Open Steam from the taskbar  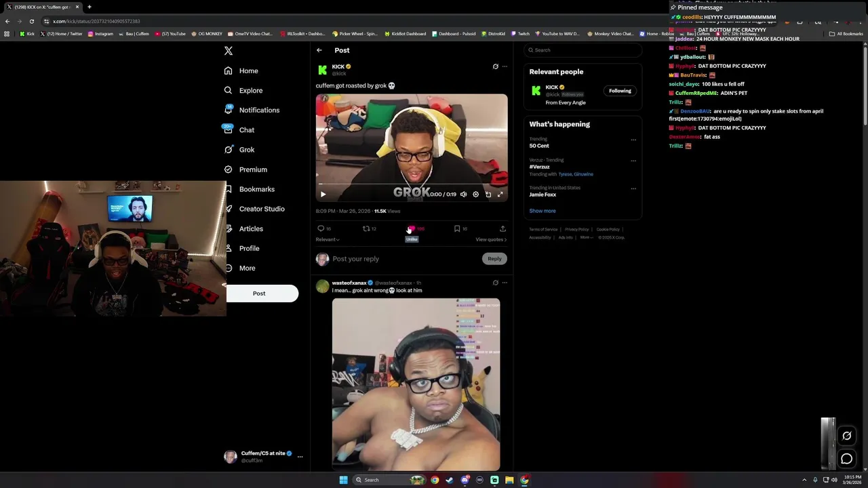450,480
